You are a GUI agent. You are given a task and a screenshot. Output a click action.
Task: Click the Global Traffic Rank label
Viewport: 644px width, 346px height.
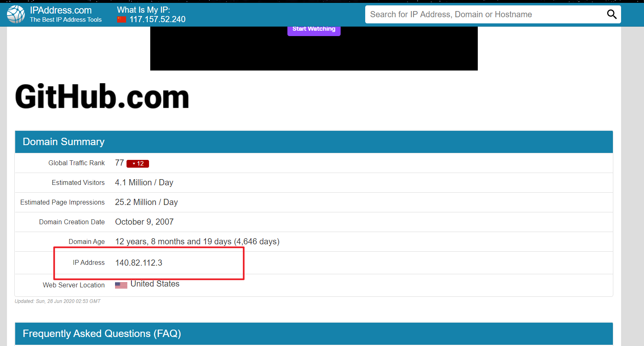click(77, 163)
